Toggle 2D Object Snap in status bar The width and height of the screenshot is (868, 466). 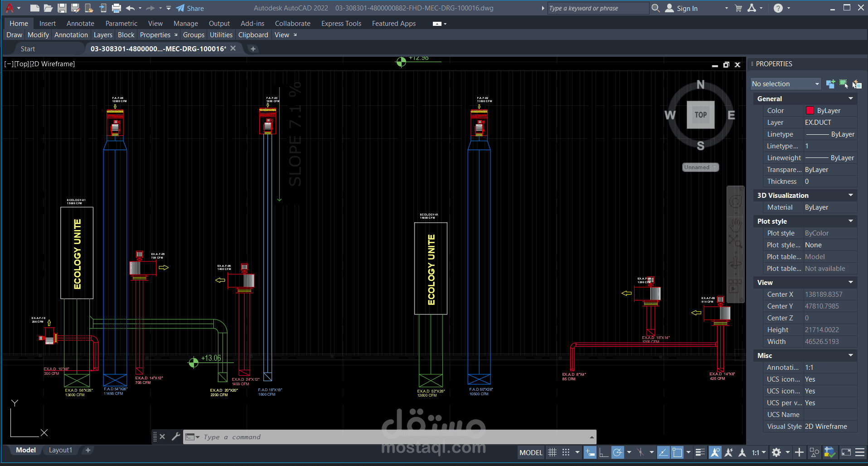[x=677, y=452]
